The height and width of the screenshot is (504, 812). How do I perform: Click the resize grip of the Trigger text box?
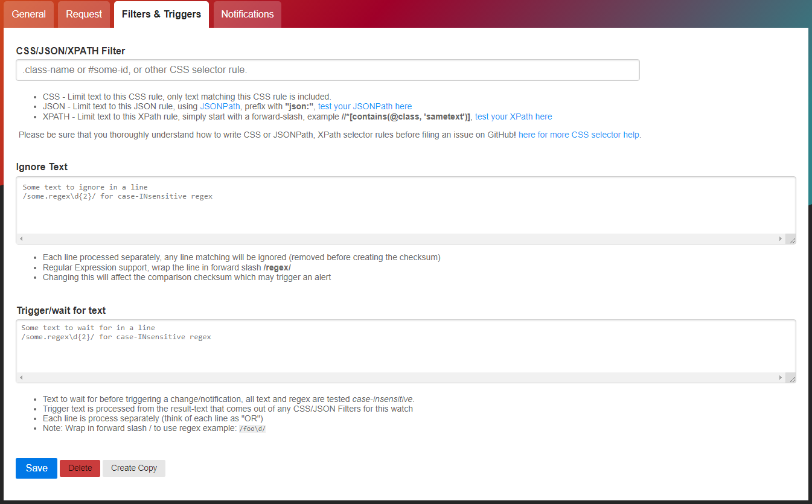pyautogui.click(x=792, y=378)
